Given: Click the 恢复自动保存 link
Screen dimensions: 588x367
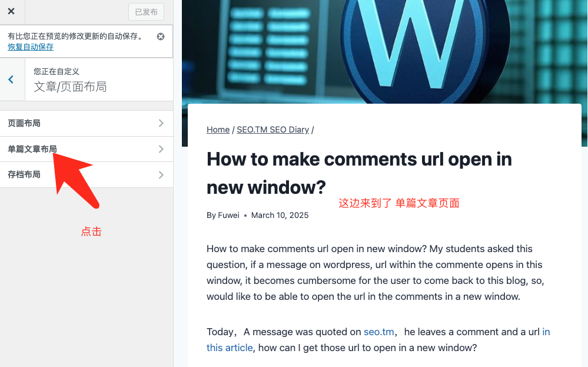Looking at the screenshot, I should click(x=31, y=47).
